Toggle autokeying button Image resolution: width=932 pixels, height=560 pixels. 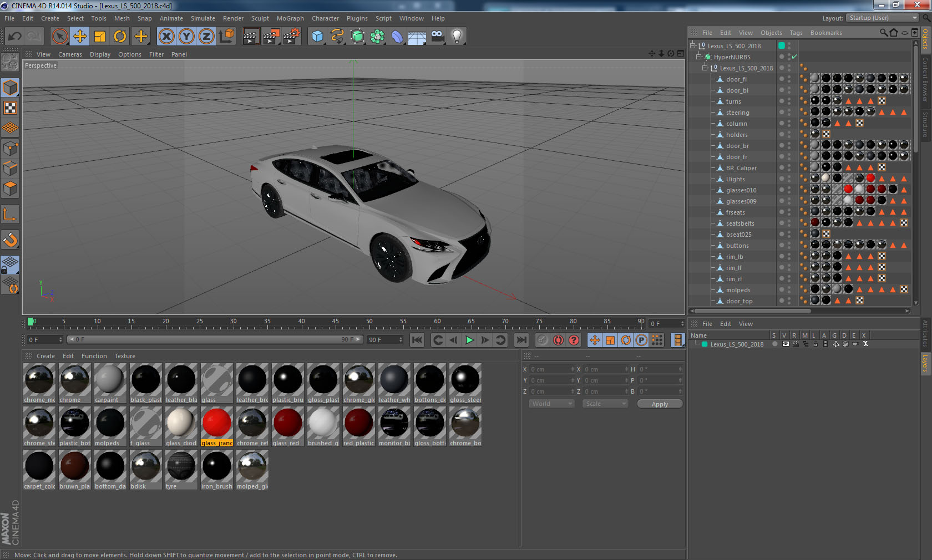click(558, 340)
